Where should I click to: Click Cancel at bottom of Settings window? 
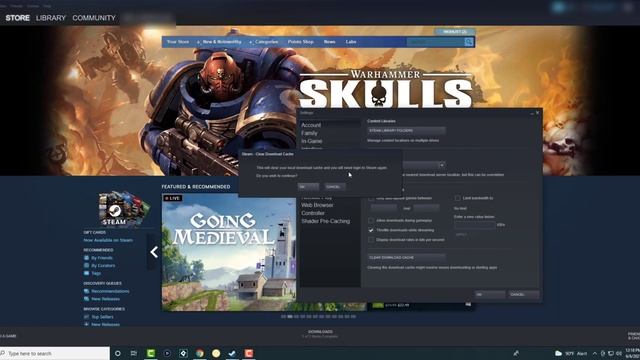pyautogui.click(x=524, y=294)
